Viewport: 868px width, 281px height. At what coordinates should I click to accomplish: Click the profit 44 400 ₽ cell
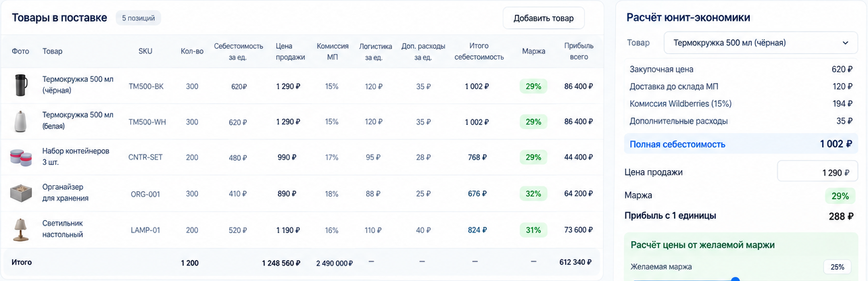(579, 157)
